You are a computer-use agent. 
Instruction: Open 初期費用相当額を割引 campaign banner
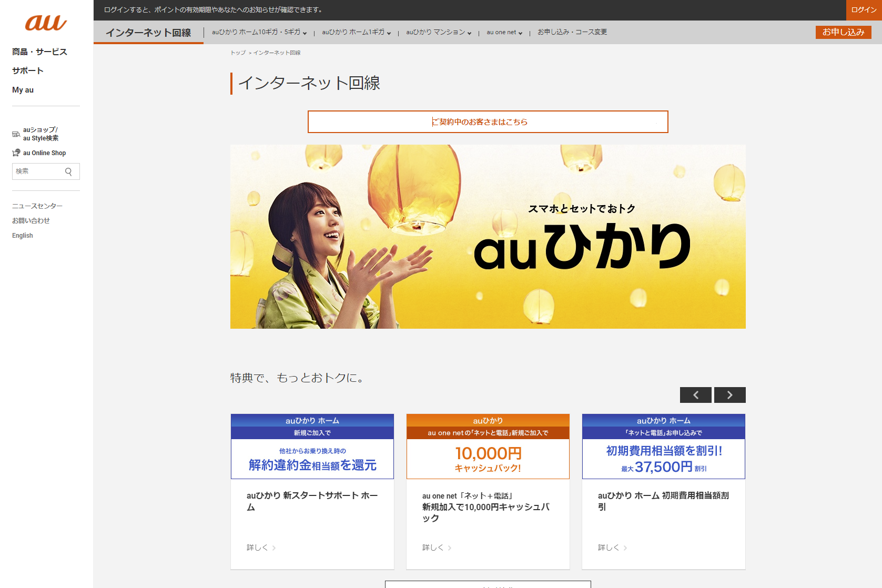point(663,446)
